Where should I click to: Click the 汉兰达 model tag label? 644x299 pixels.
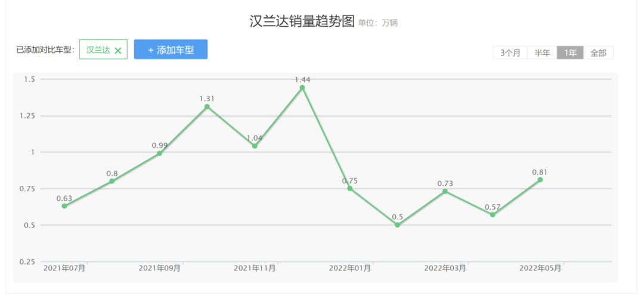(x=98, y=50)
